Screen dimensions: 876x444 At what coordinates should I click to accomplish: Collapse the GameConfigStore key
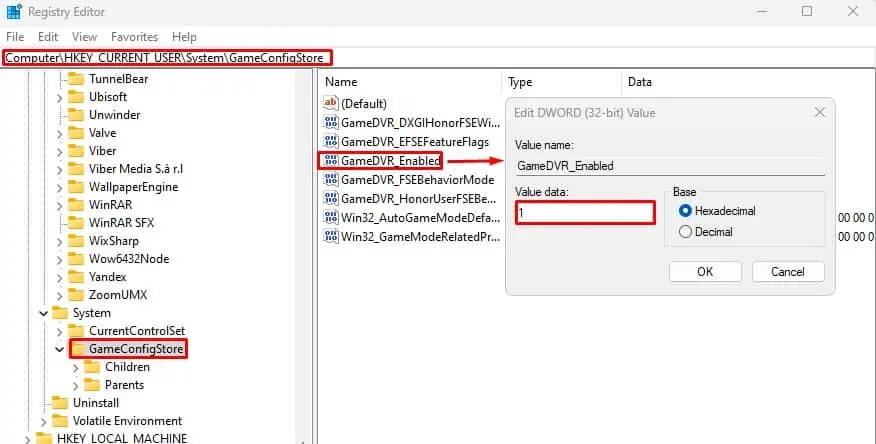tap(59, 350)
